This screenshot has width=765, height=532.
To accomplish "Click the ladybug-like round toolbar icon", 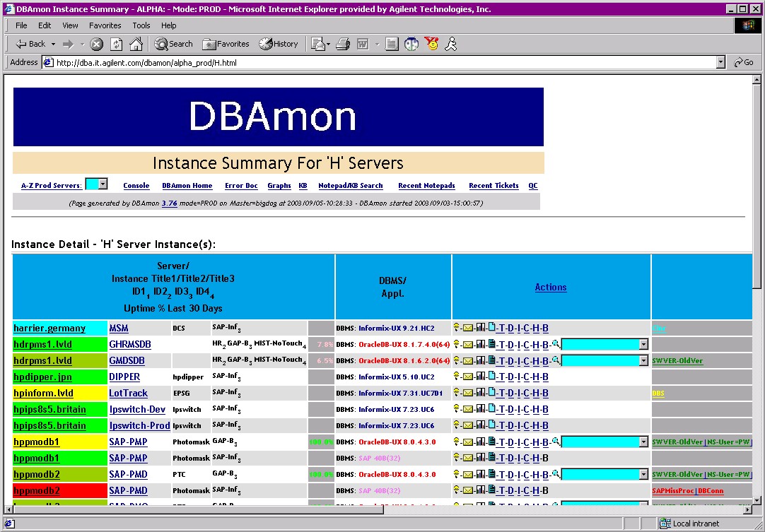I will click(x=411, y=45).
